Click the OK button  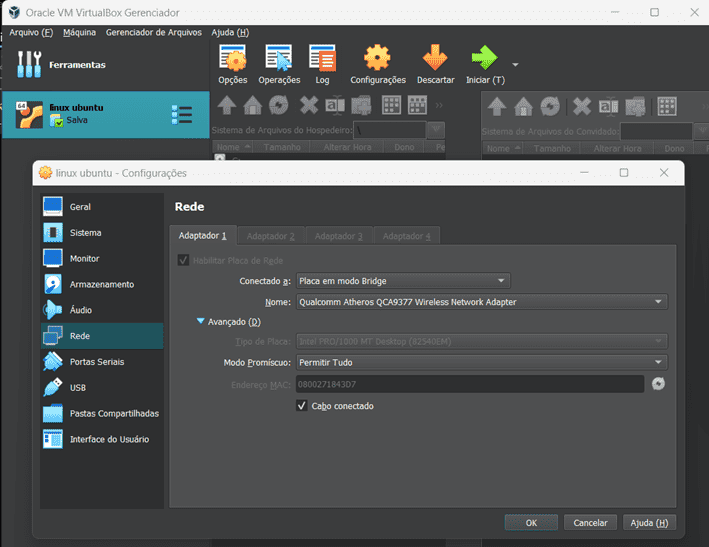531,522
